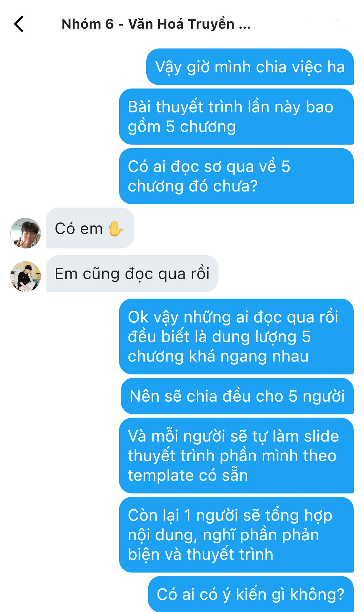Tap the raised hand emoji
Image resolution: width=364 pixels, height=612 pixels.
115,229
